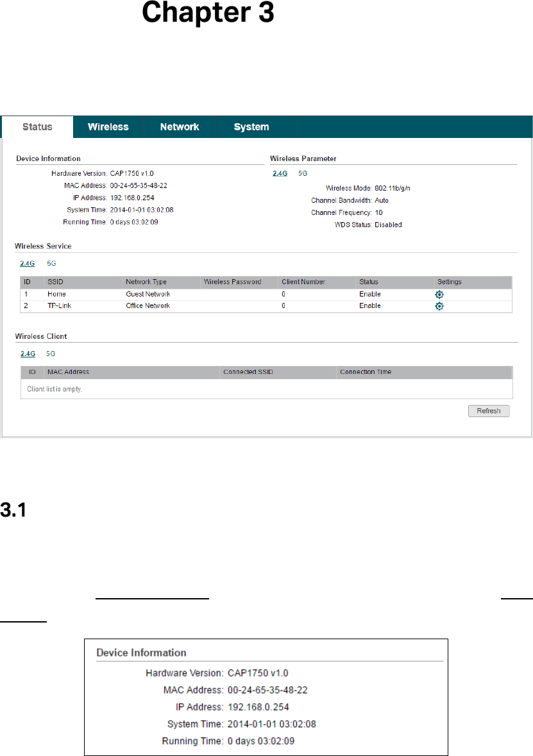Click Wireless Password column header
This screenshot has height=756, width=533.
point(232,282)
